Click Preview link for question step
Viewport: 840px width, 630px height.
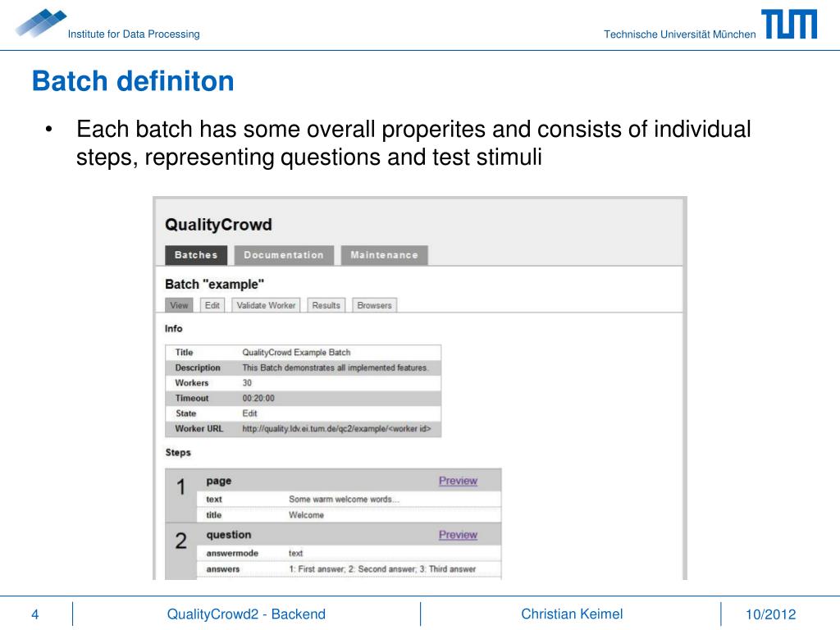[x=458, y=535]
